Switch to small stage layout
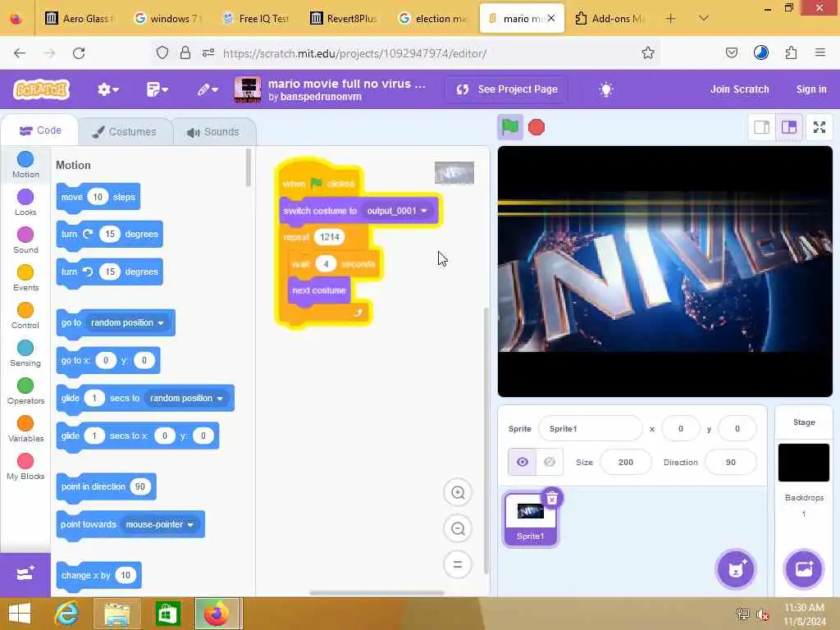 [x=762, y=127]
